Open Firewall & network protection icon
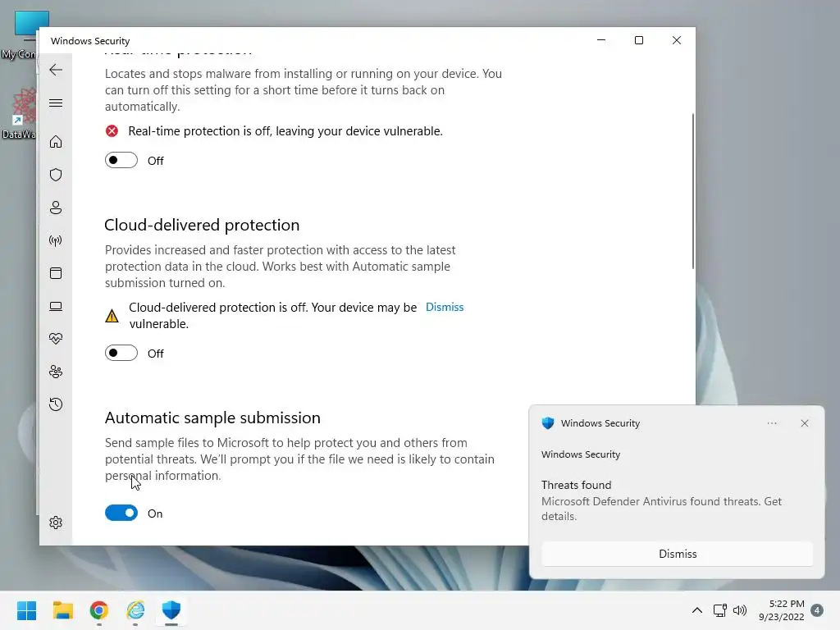Image resolution: width=840 pixels, height=630 pixels. pos(56,240)
